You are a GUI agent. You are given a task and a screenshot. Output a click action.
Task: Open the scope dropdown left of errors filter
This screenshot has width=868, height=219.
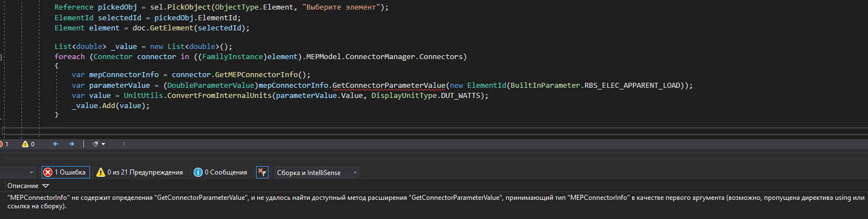[x=17, y=172]
